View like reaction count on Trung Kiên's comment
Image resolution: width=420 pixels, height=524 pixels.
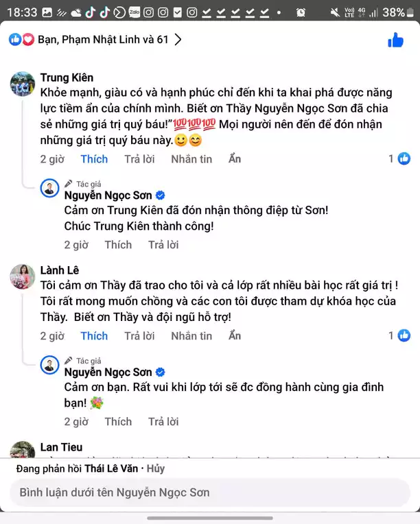400,159
